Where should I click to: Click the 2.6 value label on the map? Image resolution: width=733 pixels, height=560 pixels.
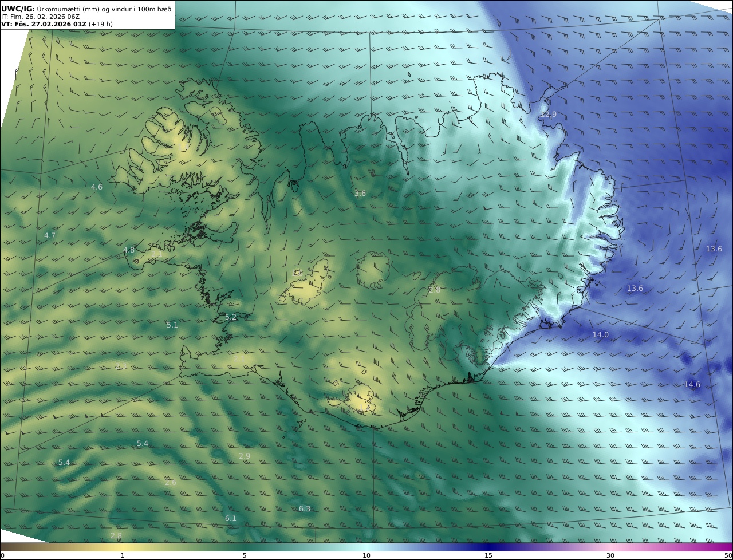coord(171,482)
